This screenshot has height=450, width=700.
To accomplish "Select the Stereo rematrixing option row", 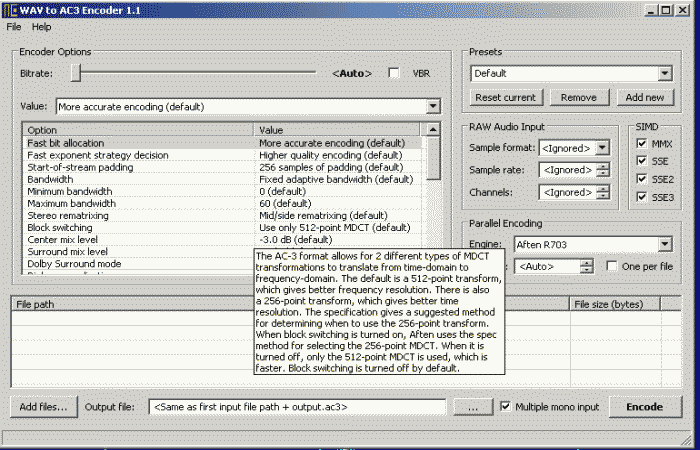I will (140, 215).
